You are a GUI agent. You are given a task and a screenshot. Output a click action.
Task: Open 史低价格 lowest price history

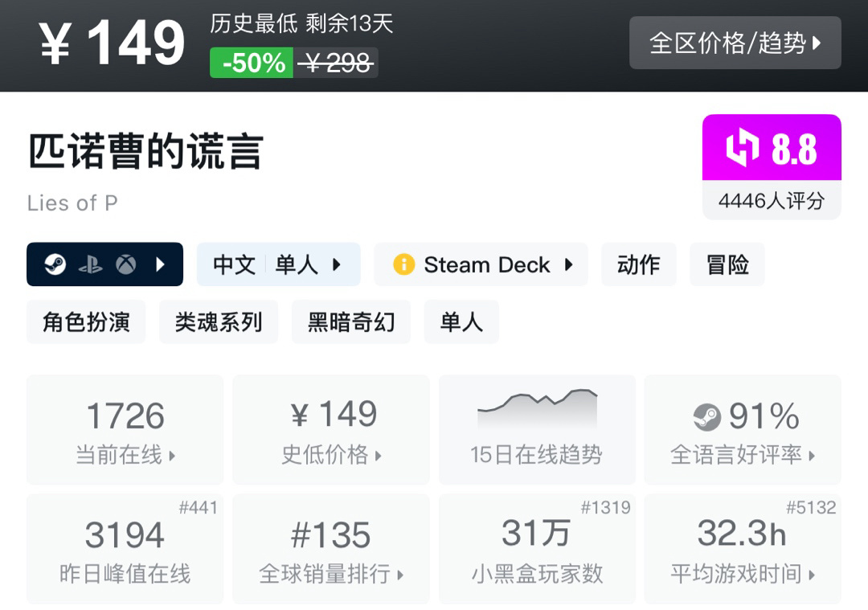click(331, 430)
